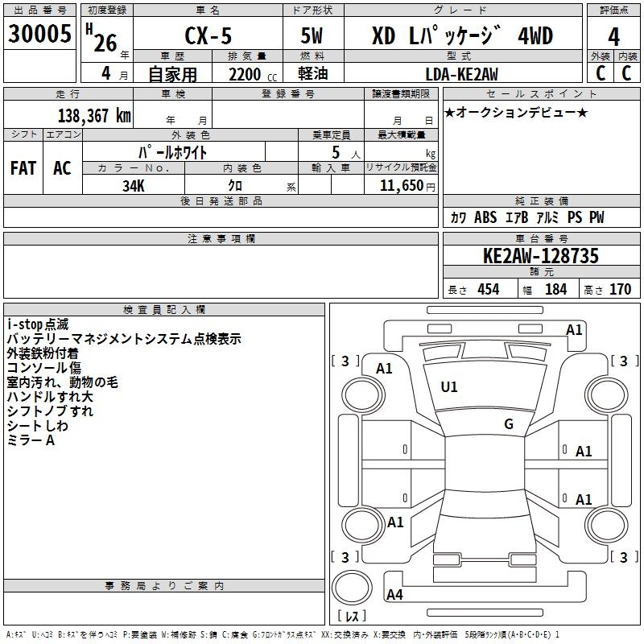The width and height of the screenshot is (644, 644).
Task: Select the アルミ equipment entry
Action: click(x=548, y=217)
